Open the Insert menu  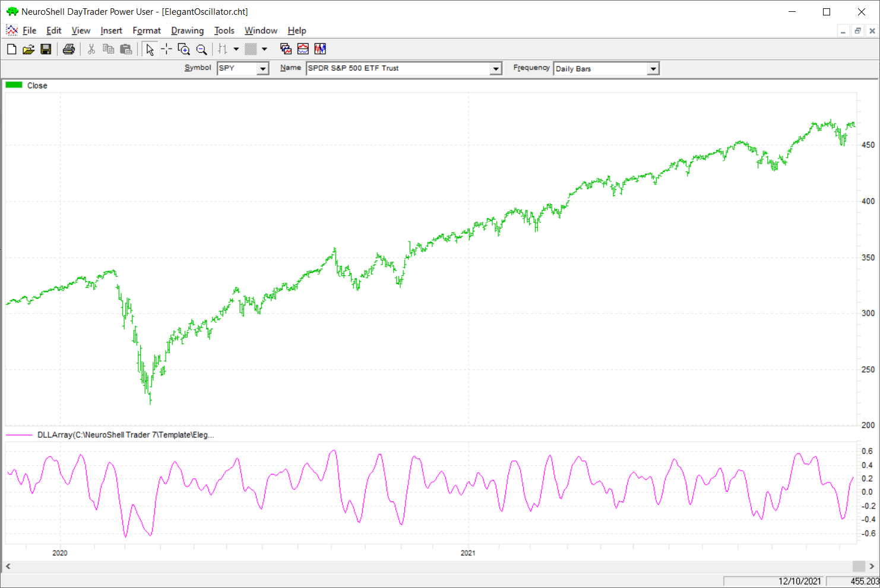[x=112, y=31]
